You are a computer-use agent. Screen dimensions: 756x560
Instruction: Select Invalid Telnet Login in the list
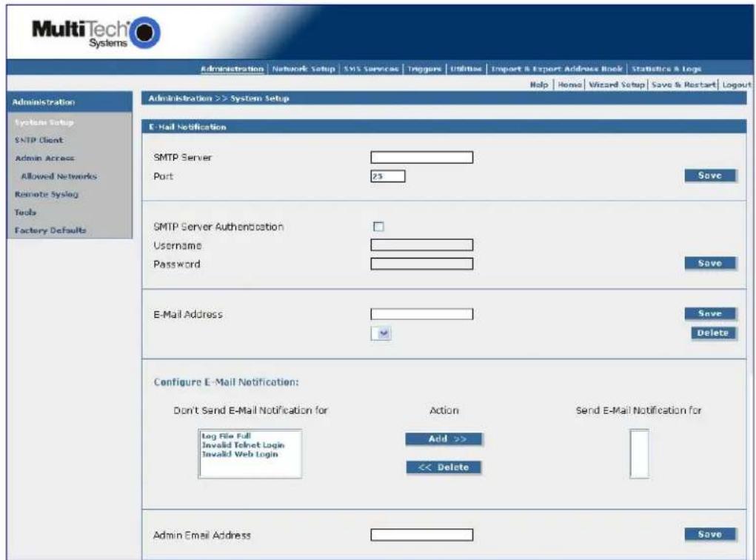243,445
